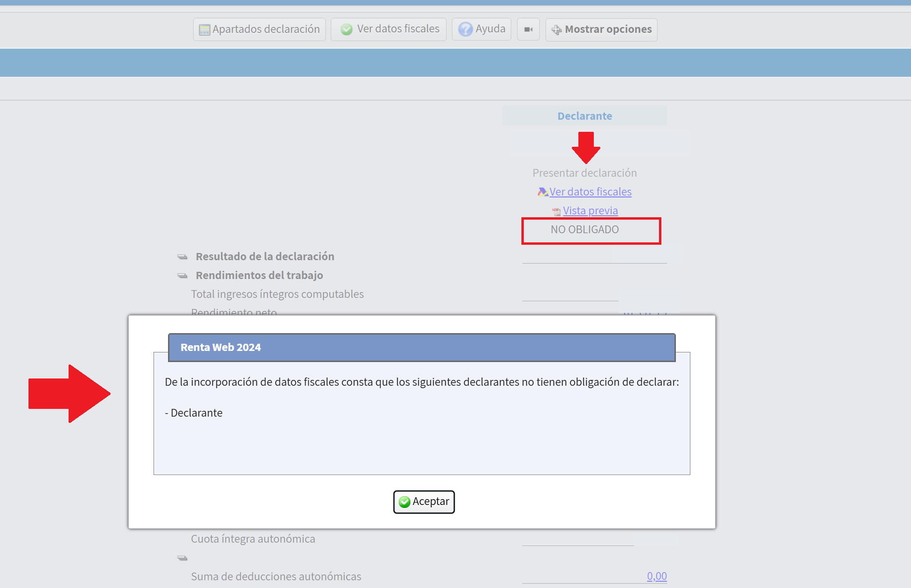Expand the section above Suma de deducciones autonómicas
911x588 pixels.
tap(182, 558)
